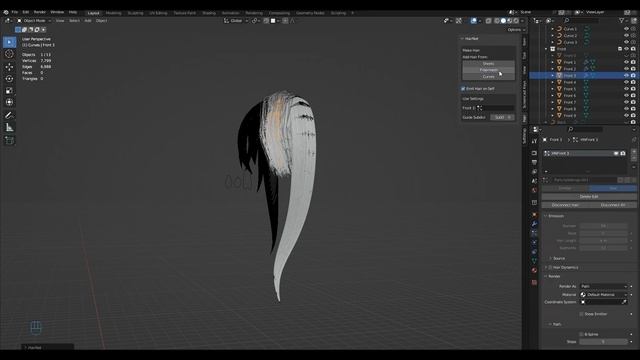Screen dimensions: 640x360
Task: Adjust the Emission Number field
Action: pyautogui.click(x=603, y=226)
